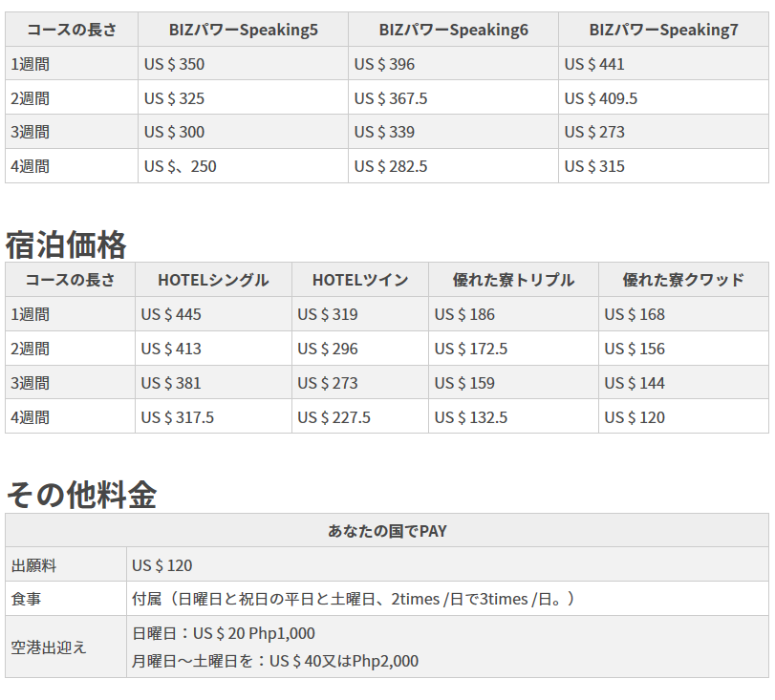This screenshot has height=700, width=775.
Task: Click the US $ 445 hotel single price
Action: click(x=171, y=314)
